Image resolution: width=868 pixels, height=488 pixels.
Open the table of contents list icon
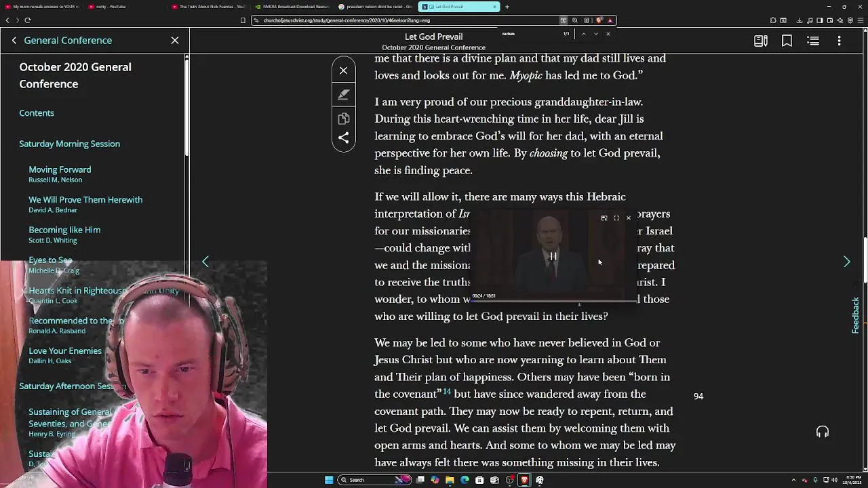point(813,41)
